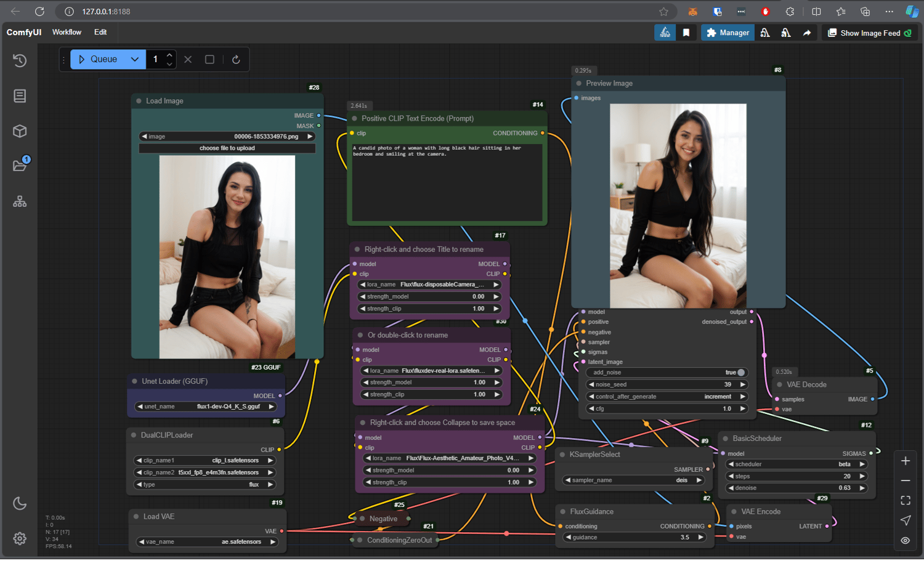Image resolution: width=924 pixels, height=563 pixels.
Task: Click the browser reload icon
Action: click(39, 11)
